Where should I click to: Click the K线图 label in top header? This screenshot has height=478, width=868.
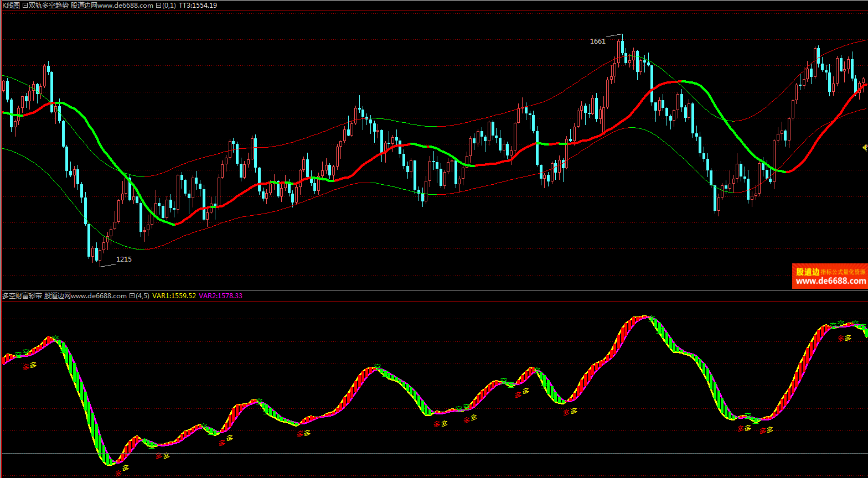(11, 5)
